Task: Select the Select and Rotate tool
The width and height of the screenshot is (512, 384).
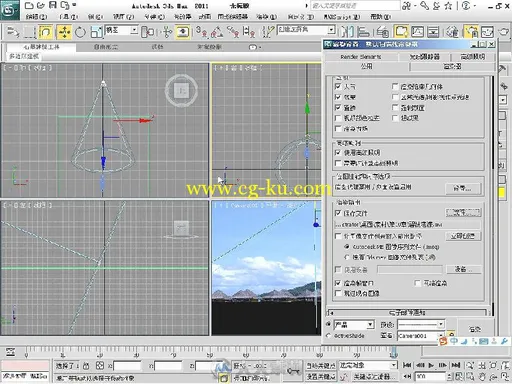Action: pos(80,32)
